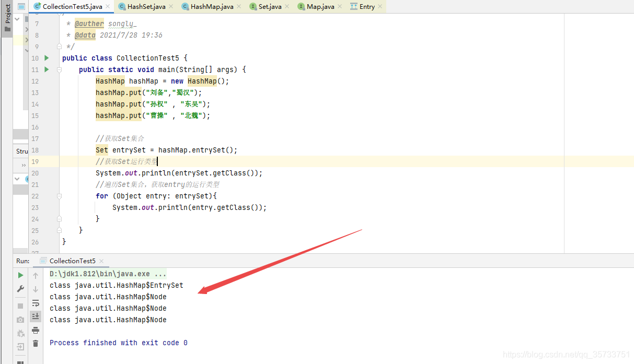Click the Up the stack trace arrow
634x364 pixels.
click(36, 275)
